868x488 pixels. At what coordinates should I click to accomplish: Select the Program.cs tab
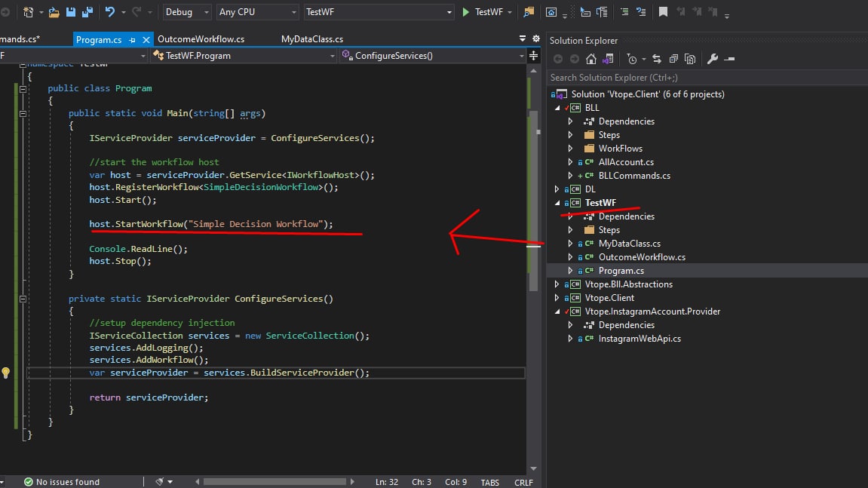[x=99, y=40]
